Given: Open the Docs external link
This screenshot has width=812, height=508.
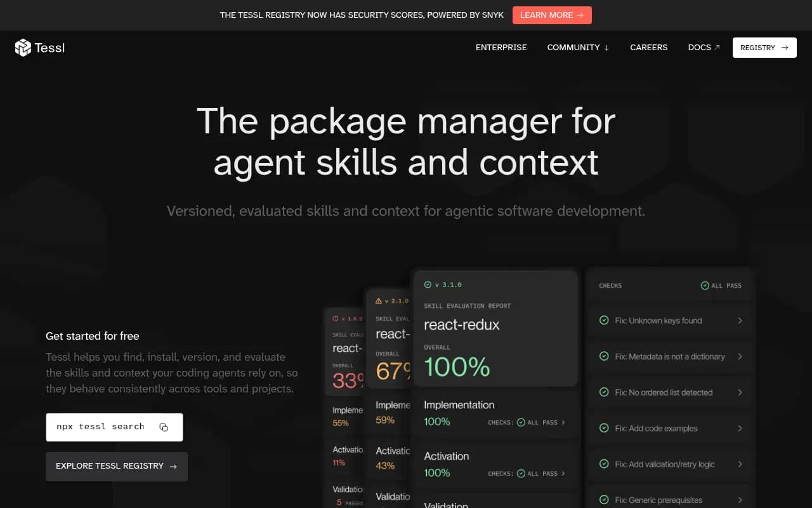Looking at the screenshot, I should click(704, 48).
